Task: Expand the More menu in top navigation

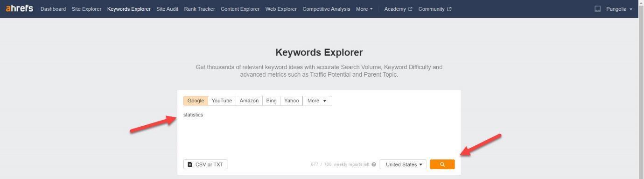Action: 364,9
